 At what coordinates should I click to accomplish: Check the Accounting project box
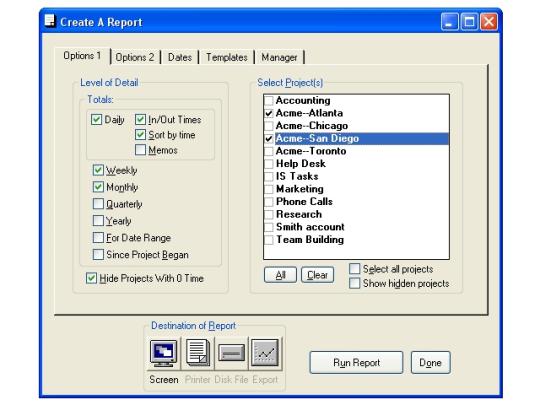[269, 101]
